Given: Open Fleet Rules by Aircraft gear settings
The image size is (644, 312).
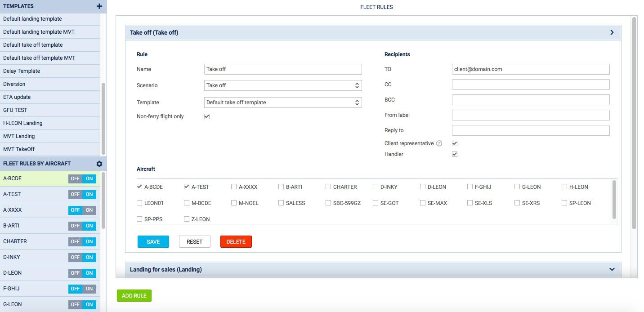Looking at the screenshot, I should click(99, 164).
